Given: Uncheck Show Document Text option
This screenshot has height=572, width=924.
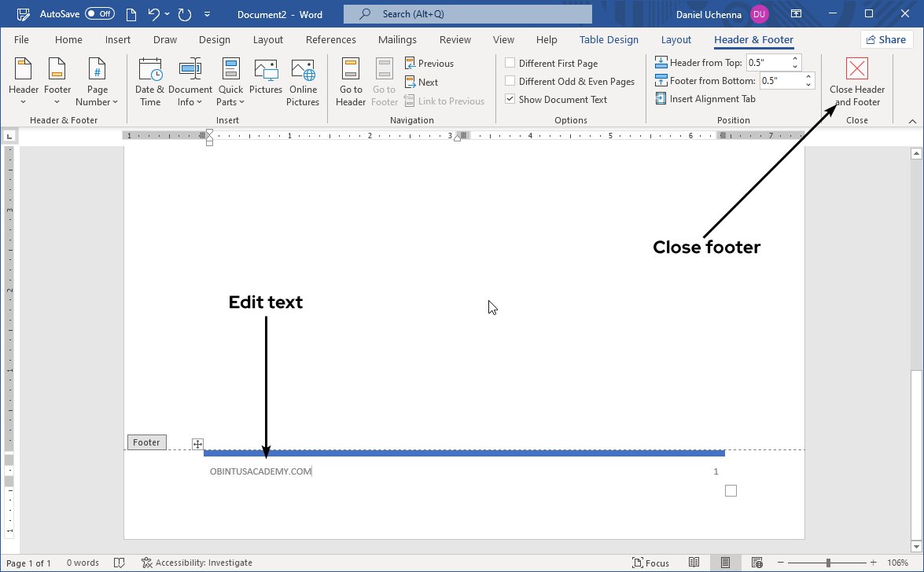Looking at the screenshot, I should [510, 99].
